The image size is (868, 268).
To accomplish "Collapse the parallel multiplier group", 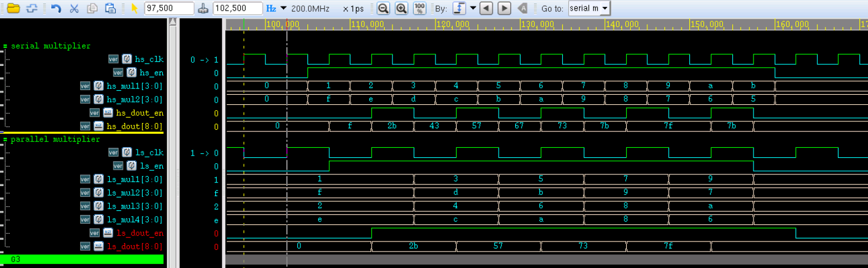I will 5,140.
